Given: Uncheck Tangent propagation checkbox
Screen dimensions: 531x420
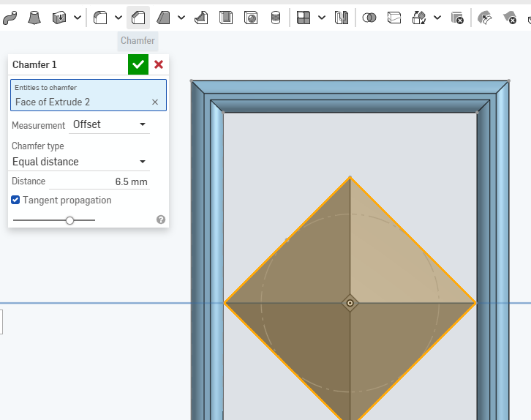Looking at the screenshot, I should [16, 200].
